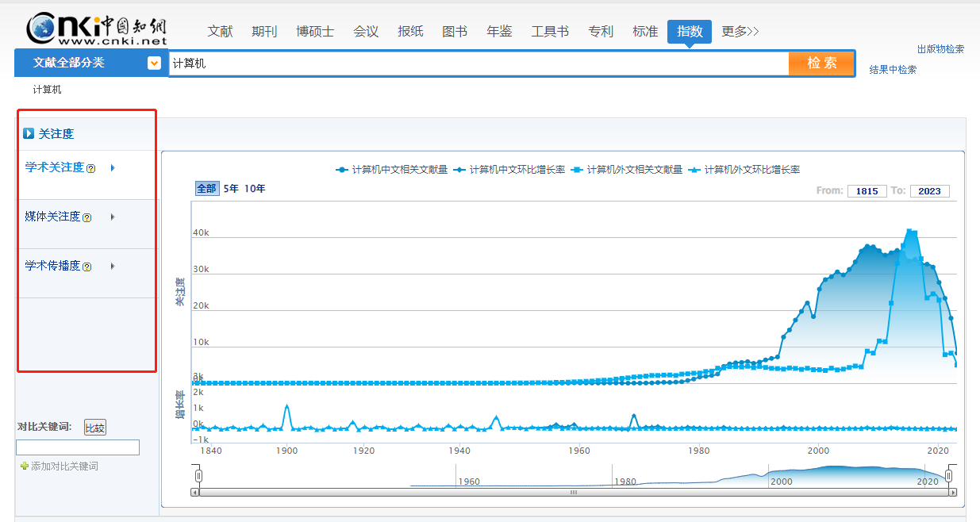Switch to the 报纸 tab
This screenshot has height=522, width=980.
pyautogui.click(x=410, y=32)
